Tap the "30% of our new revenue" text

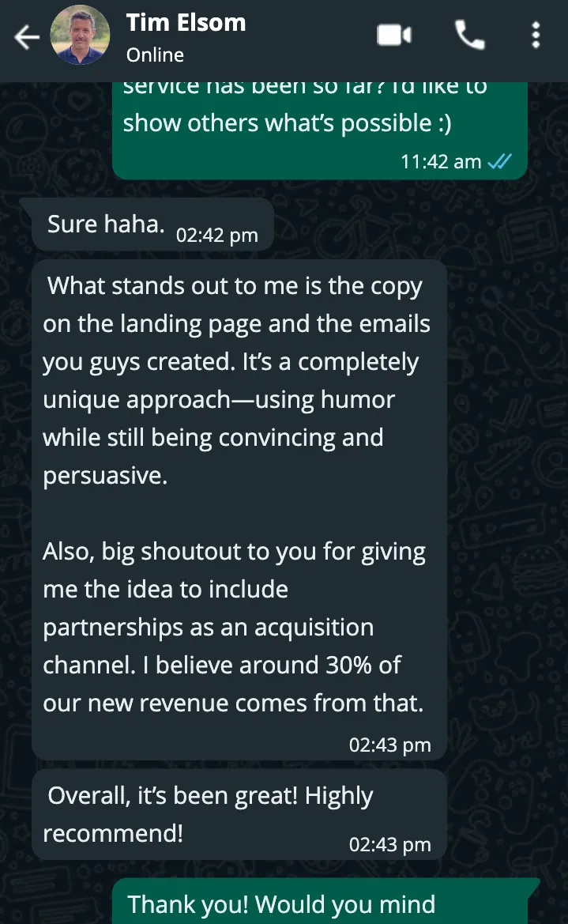233,685
